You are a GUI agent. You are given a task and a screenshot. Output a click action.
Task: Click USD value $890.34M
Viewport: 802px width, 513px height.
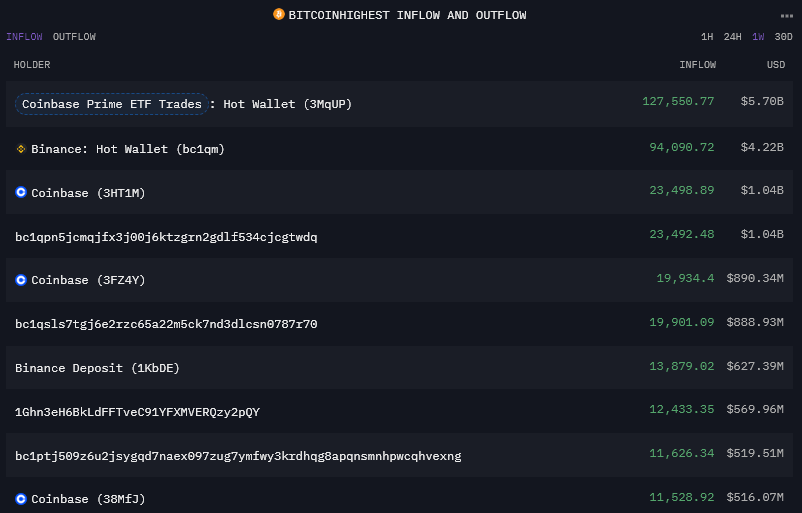point(755,278)
